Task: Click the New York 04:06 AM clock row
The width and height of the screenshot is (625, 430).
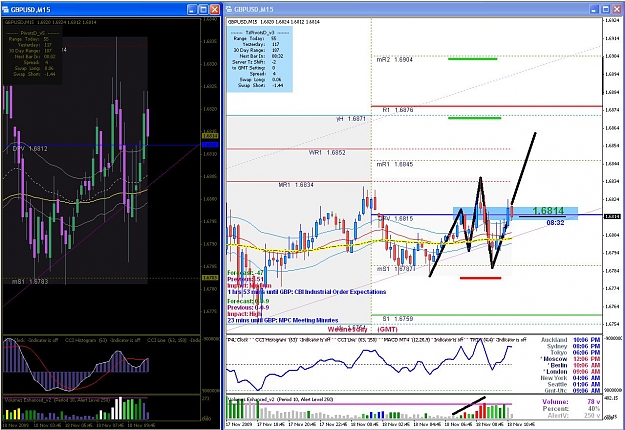Action: pos(570,378)
